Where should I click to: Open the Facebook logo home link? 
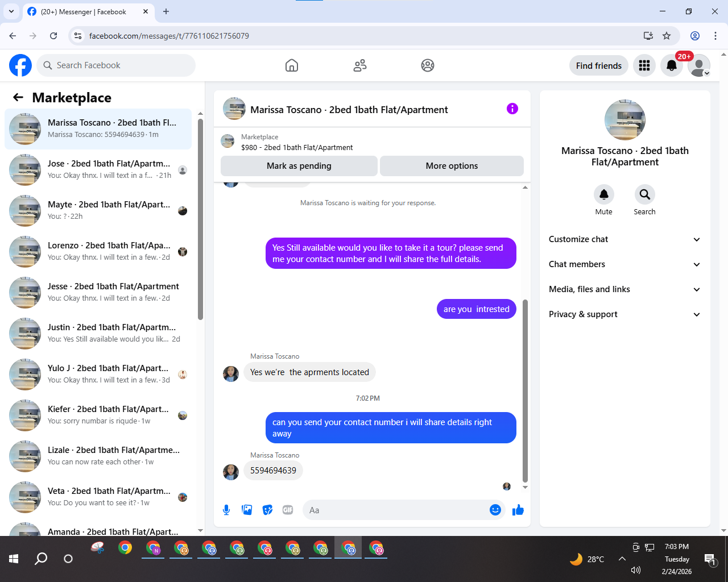coord(20,65)
